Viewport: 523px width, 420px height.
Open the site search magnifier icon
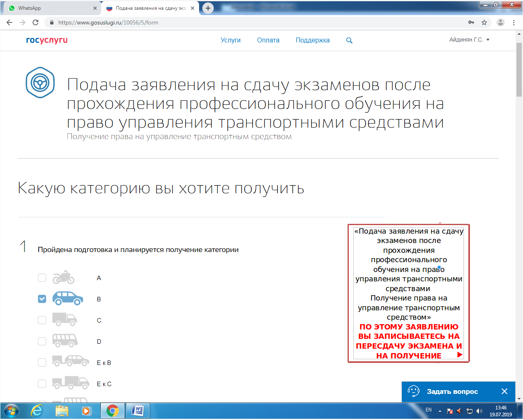click(x=349, y=40)
